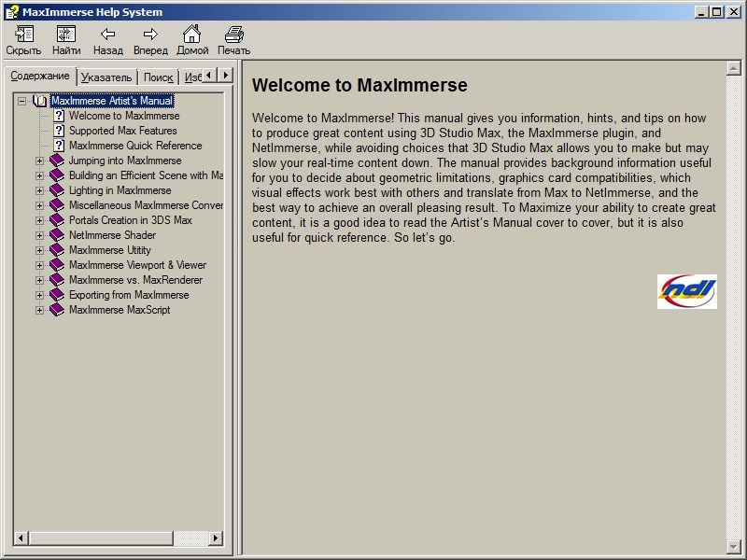Switch to the Указатель tab
Viewport: 747px width, 560px height.
[106, 77]
